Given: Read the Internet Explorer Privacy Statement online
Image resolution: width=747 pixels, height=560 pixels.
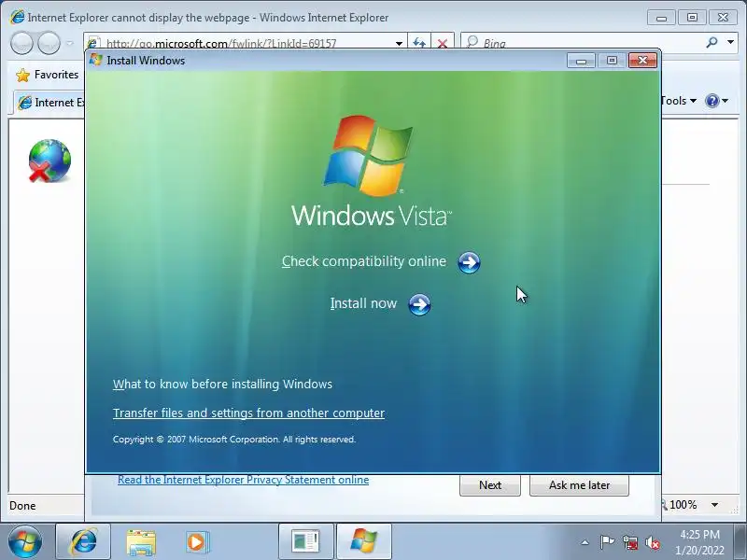Looking at the screenshot, I should (243, 480).
